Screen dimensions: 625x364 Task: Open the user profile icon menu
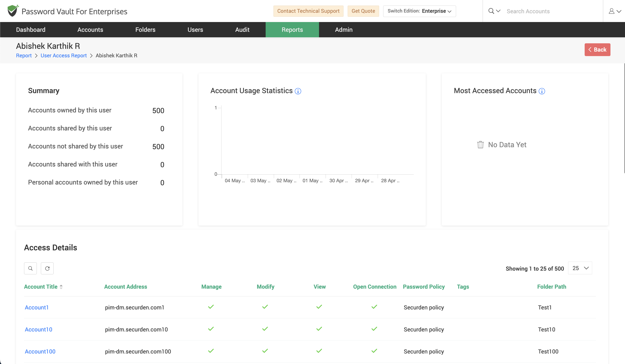pos(611,11)
